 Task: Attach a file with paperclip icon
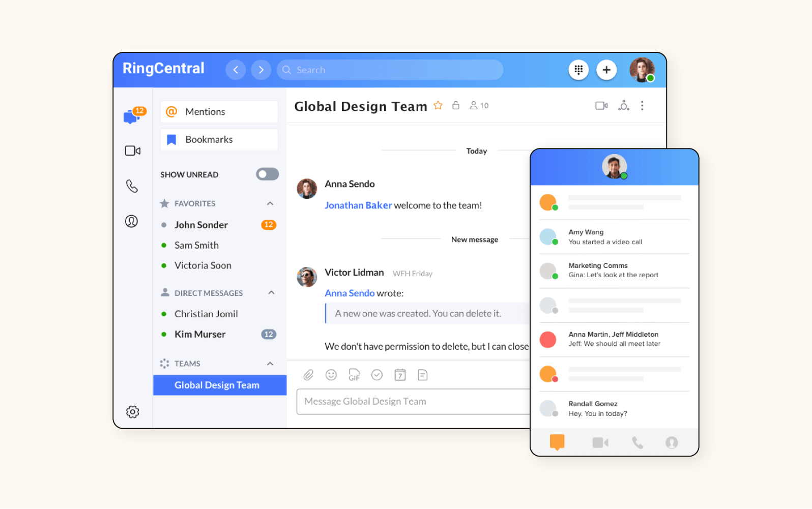click(308, 375)
